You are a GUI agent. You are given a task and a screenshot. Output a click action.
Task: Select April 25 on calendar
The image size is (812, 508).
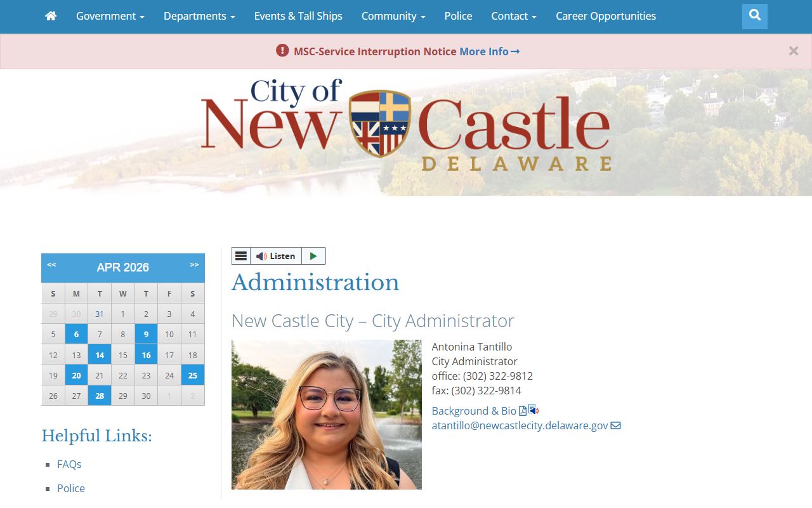pos(193,375)
